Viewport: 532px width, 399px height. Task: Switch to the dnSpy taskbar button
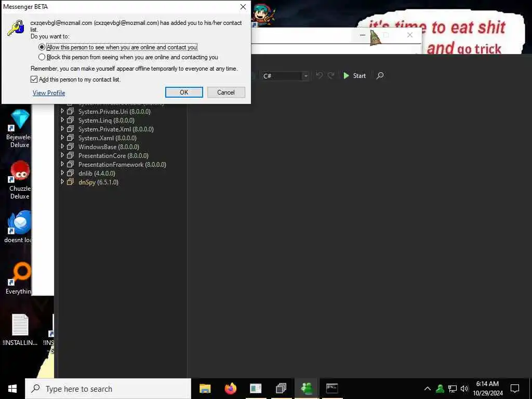pyautogui.click(x=281, y=389)
